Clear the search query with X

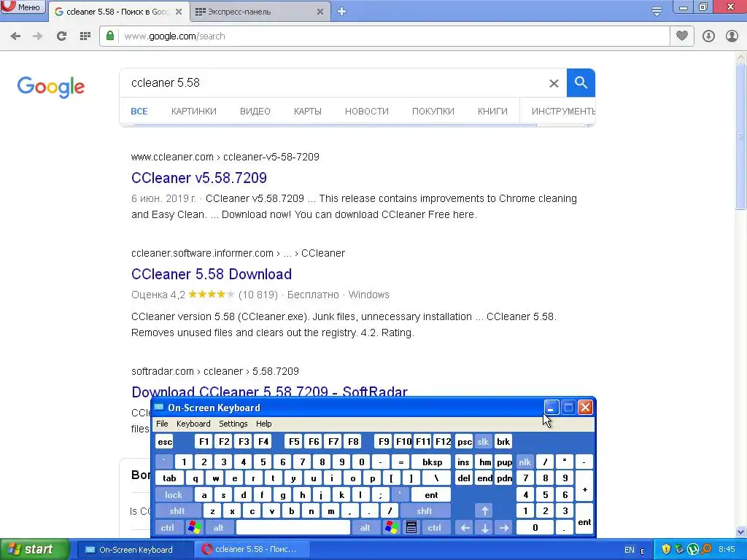pyautogui.click(x=554, y=83)
